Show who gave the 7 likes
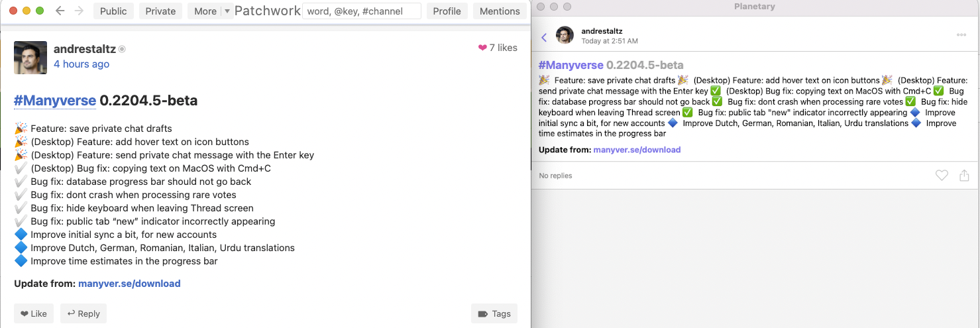This screenshot has height=328, width=980. tap(498, 48)
